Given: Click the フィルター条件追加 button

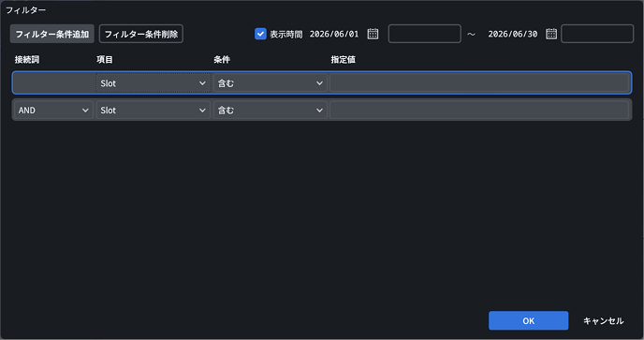Looking at the screenshot, I should click(x=52, y=34).
